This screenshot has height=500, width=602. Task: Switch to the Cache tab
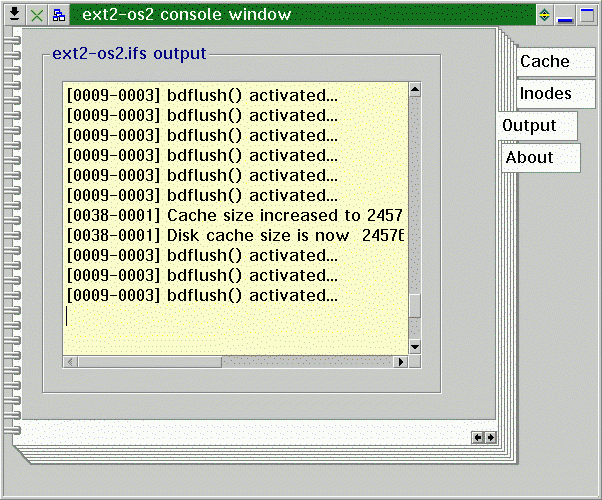tap(545, 61)
